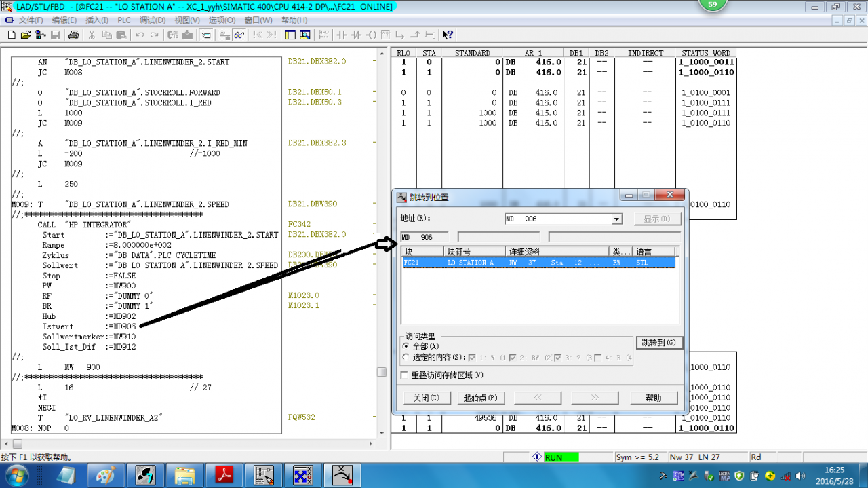Open the 编辑(E) menu

[x=65, y=20]
